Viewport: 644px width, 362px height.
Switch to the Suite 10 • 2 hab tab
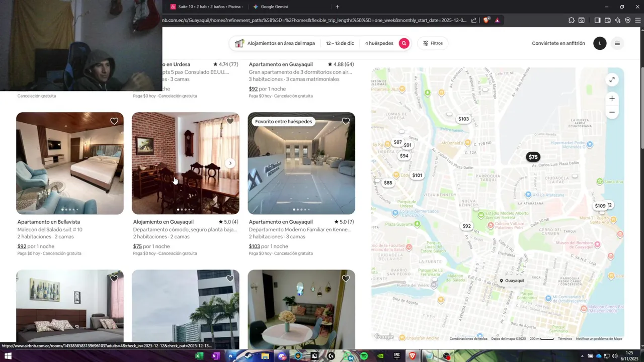[x=206, y=7]
